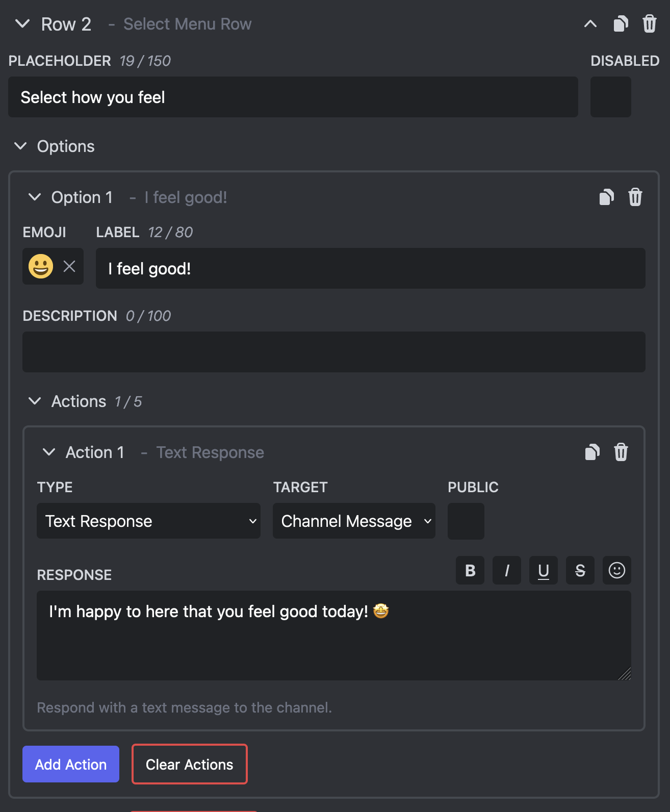670x812 pixels.
Task: Check the PUBLIC option for Action 1
Action: click(x=466, y=521)
